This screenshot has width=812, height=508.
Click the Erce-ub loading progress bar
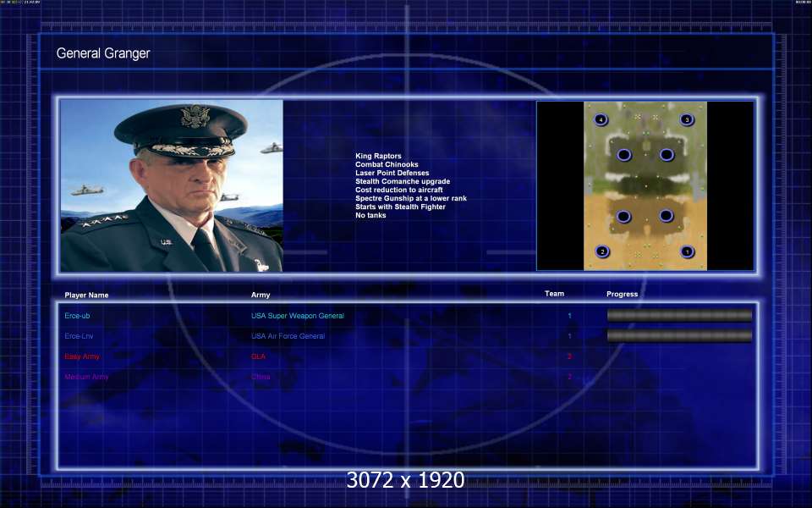pos(679,315)
